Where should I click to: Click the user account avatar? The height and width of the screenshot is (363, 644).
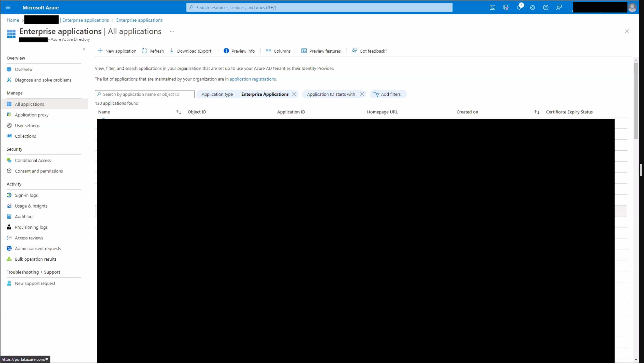(632, 7)
